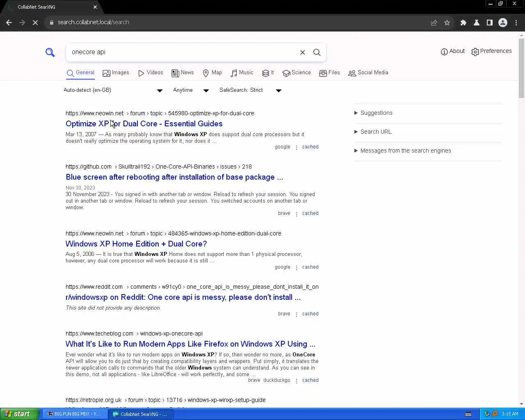Viewport: 525px width, 420px height.
Task: Open Chrome three-dot menu
Action: (516, 23)
